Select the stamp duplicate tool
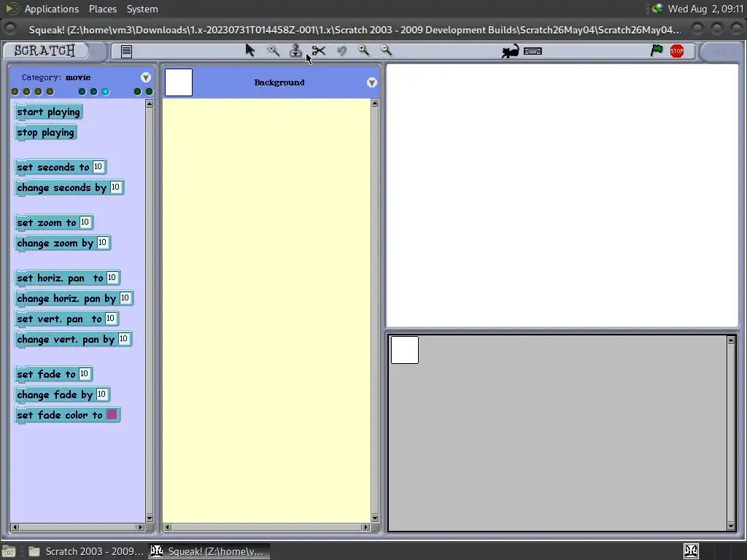Image resolution: width=747 pixels, height=560 pixels. 295,50
